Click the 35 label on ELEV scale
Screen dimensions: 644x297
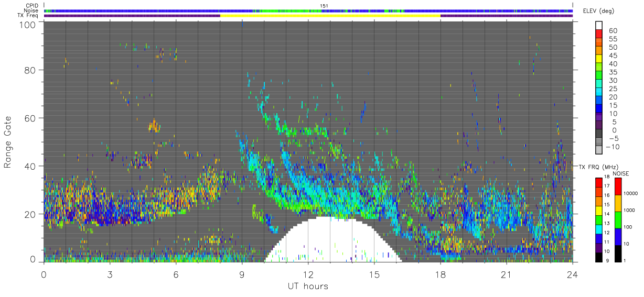(613, 72)
